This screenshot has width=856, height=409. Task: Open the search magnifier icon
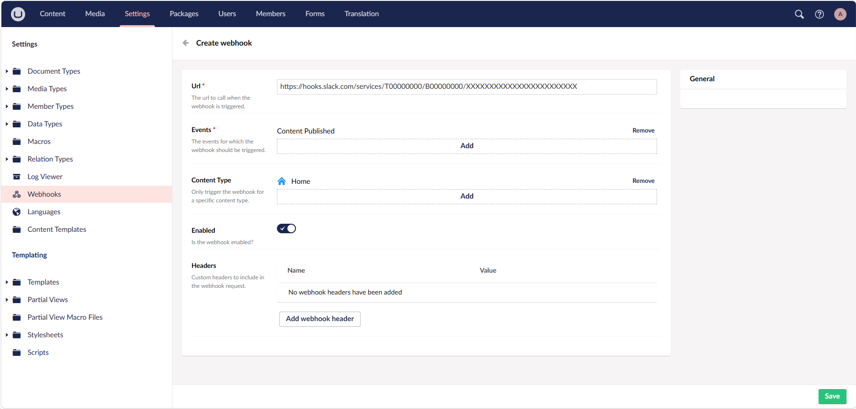pyautogui.click(x=799, y=14)
